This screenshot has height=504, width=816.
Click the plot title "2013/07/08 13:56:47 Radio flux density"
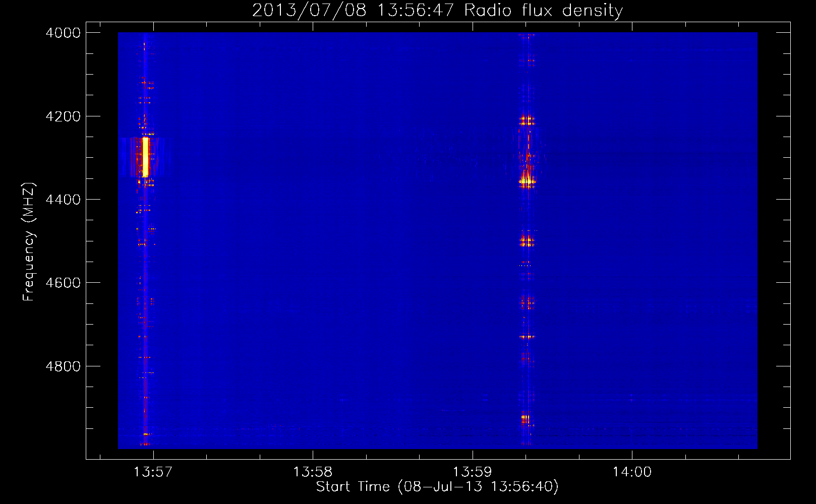click(x=437, y=10)
